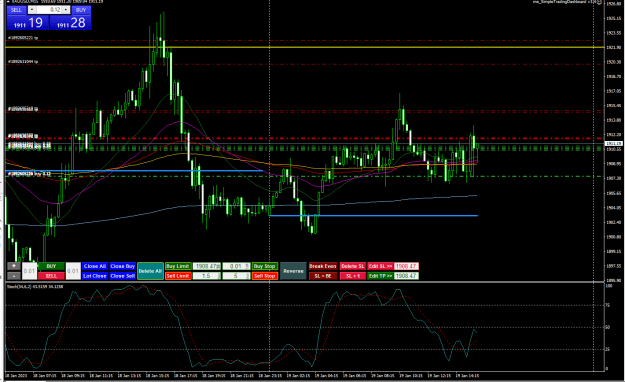
Task: Click the one-click SELL button at 1911.19
Action: (28, 23)
